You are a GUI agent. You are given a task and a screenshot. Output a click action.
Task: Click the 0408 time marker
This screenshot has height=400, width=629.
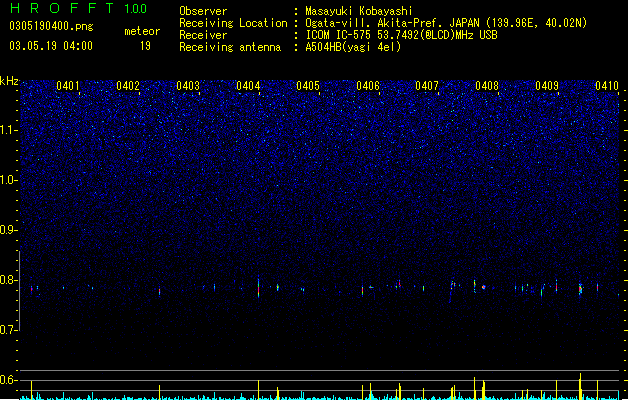pos(487,86)
